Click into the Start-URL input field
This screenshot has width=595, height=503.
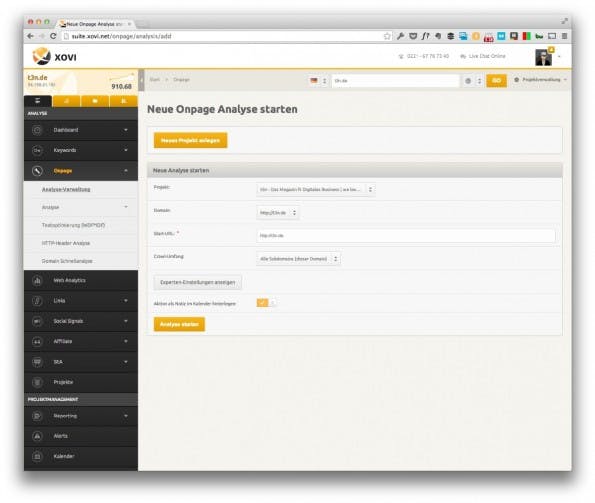406,236
